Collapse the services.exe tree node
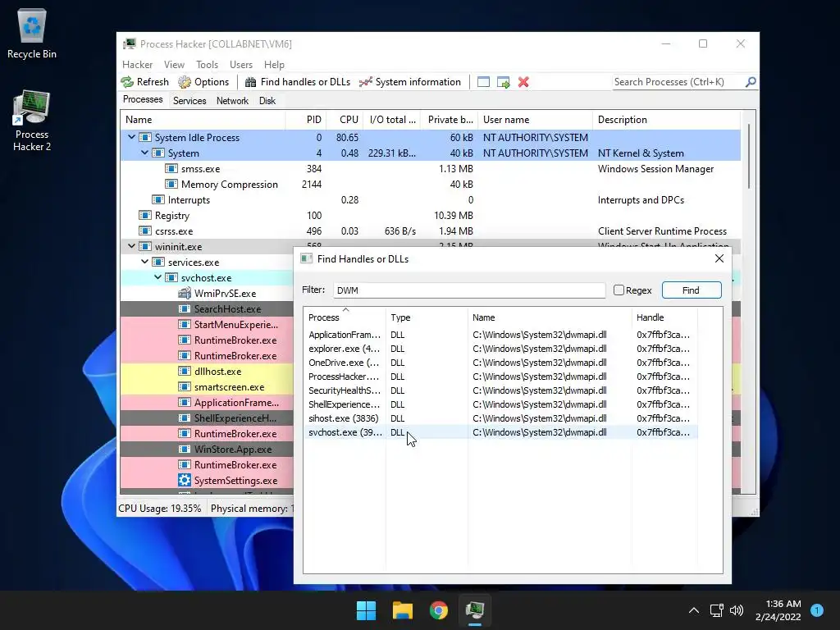Image resolution: width=840 pixels, height=630 pixels. pyautogui.click(x=144, y=262)
